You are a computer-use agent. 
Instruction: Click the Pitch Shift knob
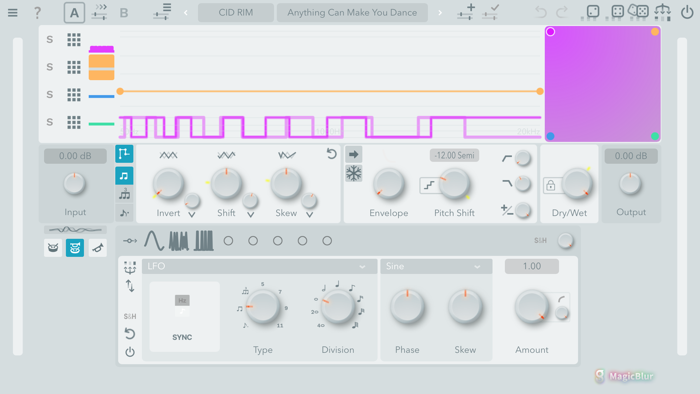(454, 184)
